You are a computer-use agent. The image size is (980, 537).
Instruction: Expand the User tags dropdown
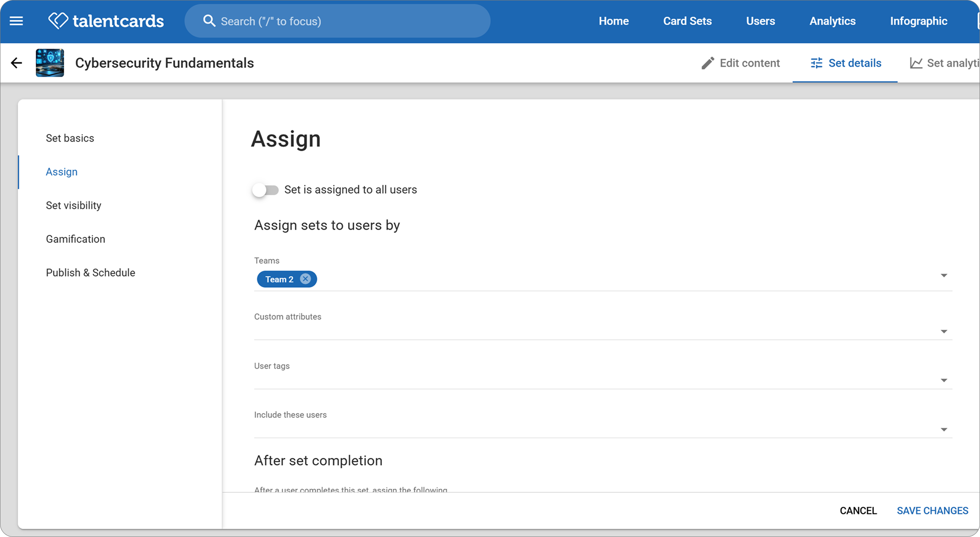(943, 380)
